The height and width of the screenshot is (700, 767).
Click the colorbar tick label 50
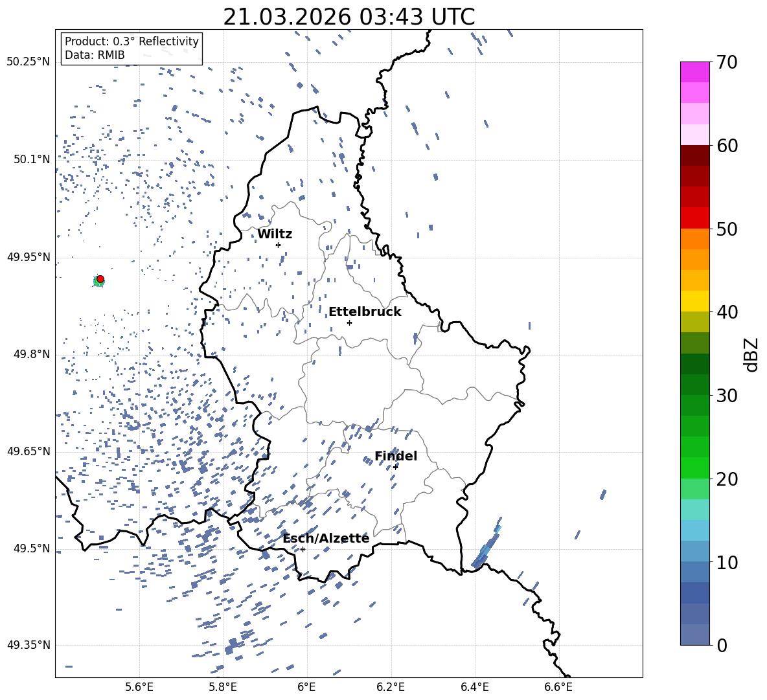tap(727, 229)
